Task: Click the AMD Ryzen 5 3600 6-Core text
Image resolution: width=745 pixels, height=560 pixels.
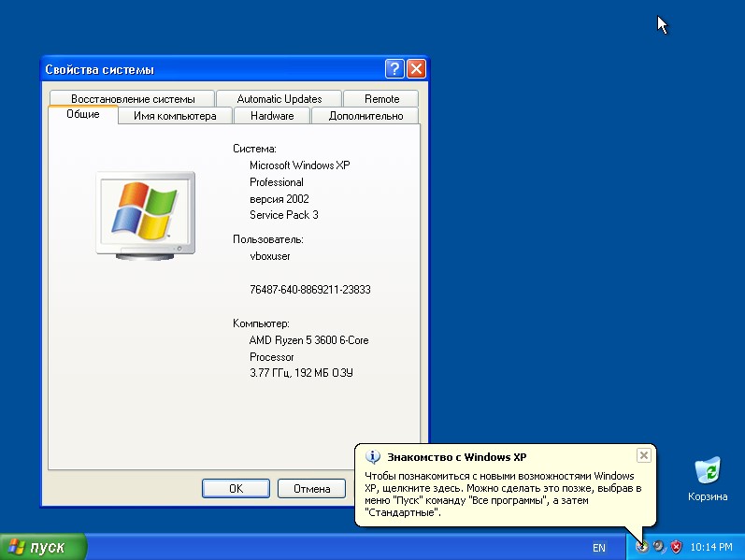Action: point(308,340)
